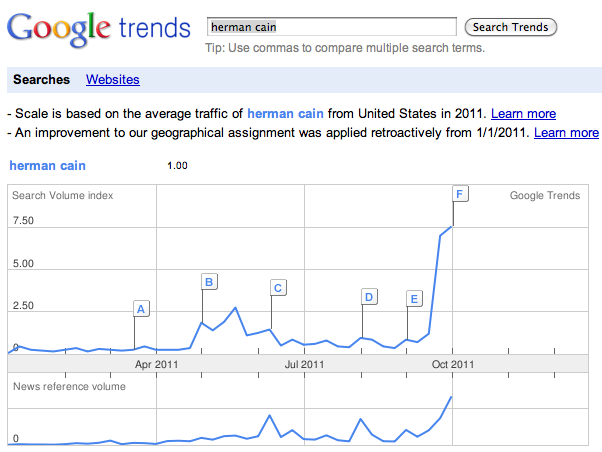
Task: Switch to the Websites tab
Action: [113, 80]
